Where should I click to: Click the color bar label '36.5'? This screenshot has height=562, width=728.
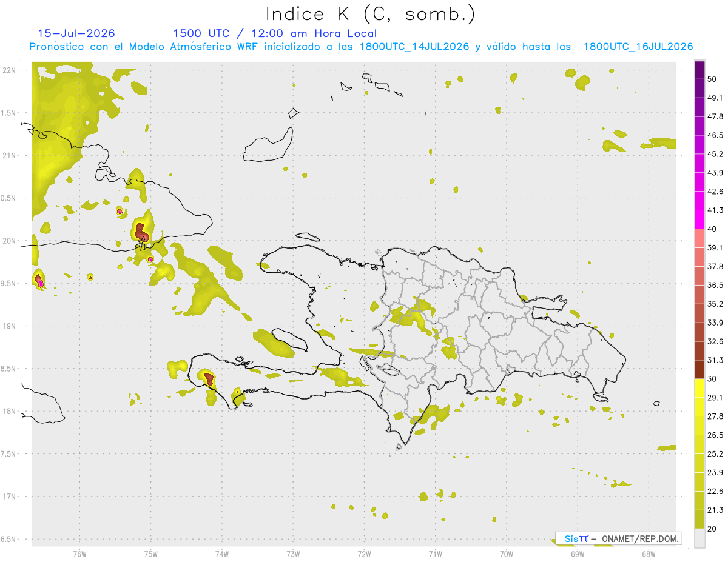pos(715,285)
